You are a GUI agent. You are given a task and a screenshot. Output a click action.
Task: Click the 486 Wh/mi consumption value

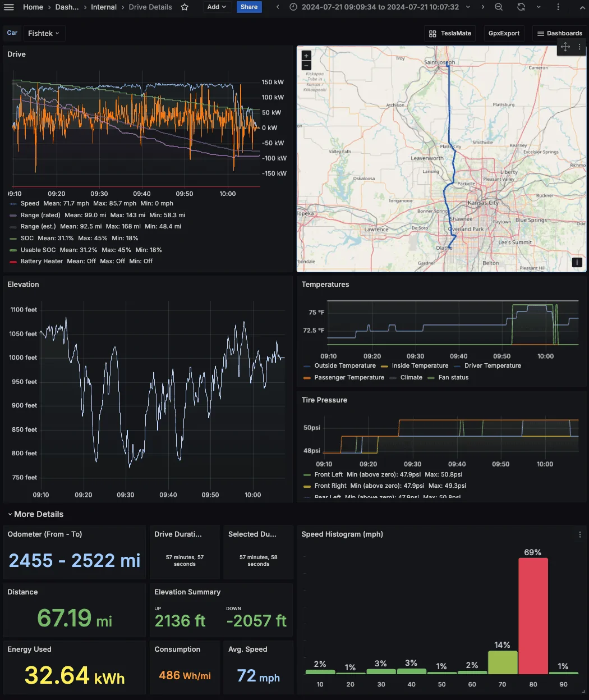pos(185,675)
